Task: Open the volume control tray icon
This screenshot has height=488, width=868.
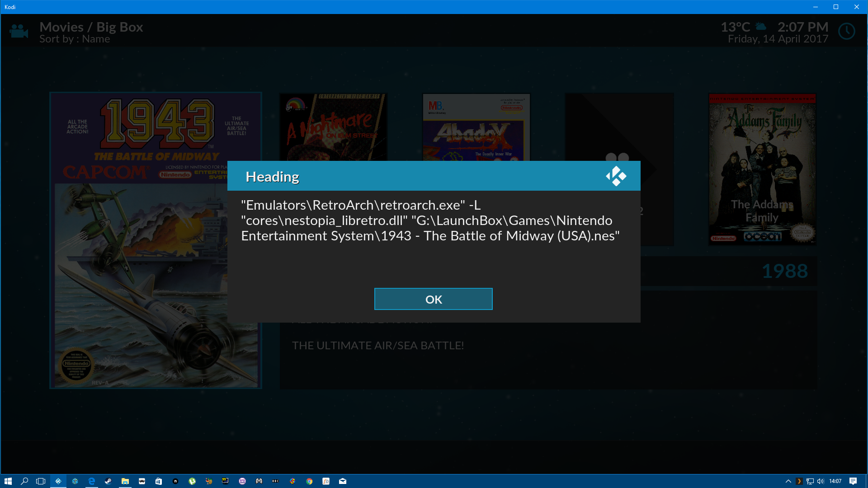Action: coord(821,481)
